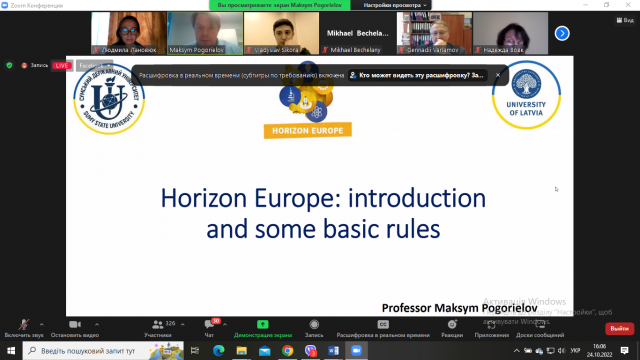Toggle the stop video camera button
The height and width of the screenshot is (360, 640).
point(75,324)
